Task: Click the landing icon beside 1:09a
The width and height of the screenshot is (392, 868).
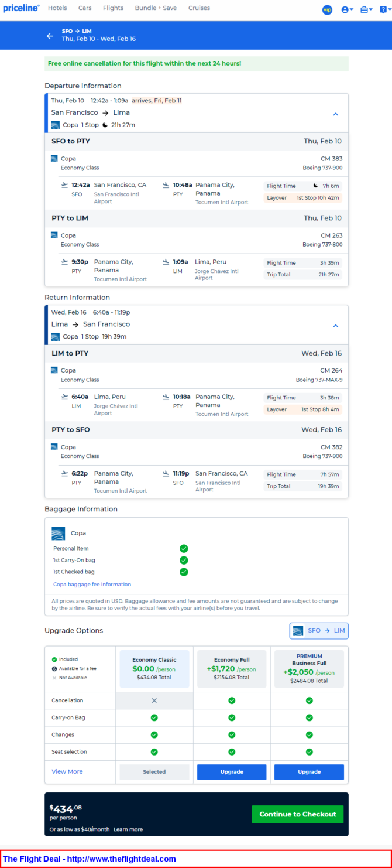Action: [x=166, y=262]
